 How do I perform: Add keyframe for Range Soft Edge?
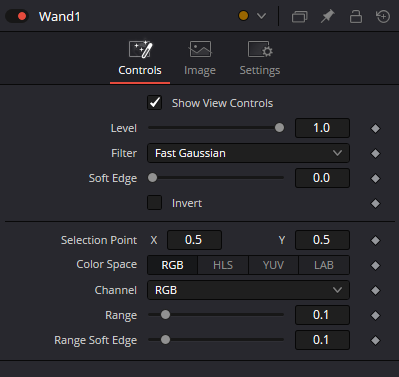point(375,340)
